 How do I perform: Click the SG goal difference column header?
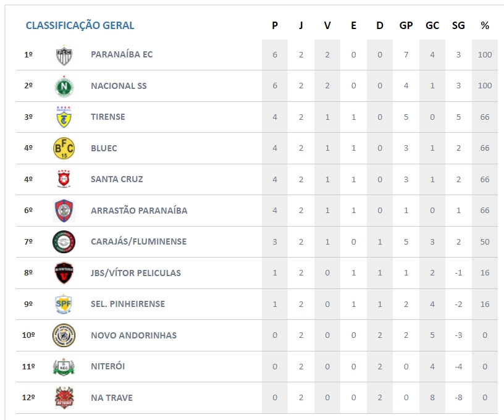tap(458, 25)
